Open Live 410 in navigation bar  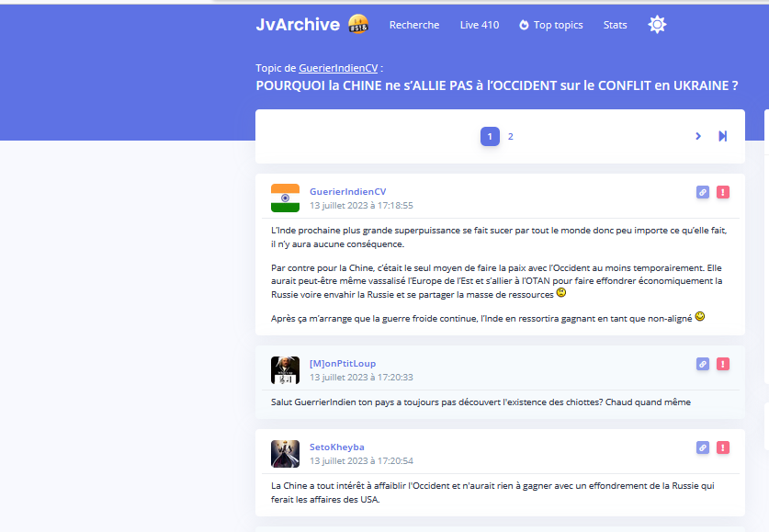(x=480, y=25)
